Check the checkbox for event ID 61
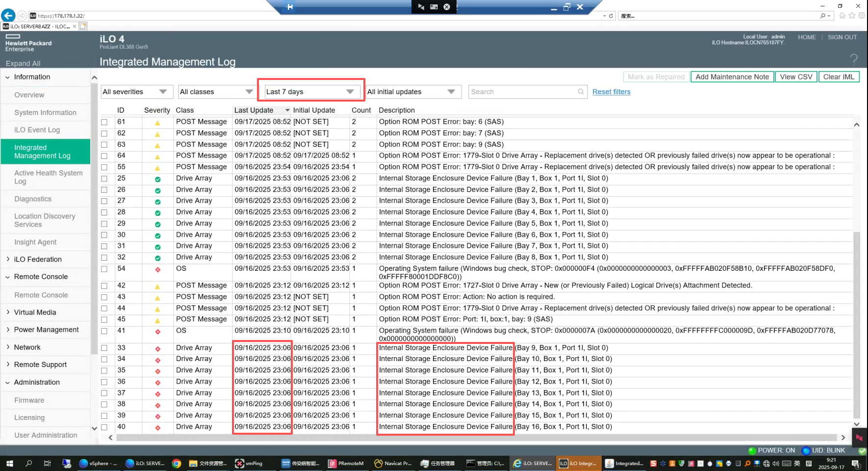 point(104,122)
